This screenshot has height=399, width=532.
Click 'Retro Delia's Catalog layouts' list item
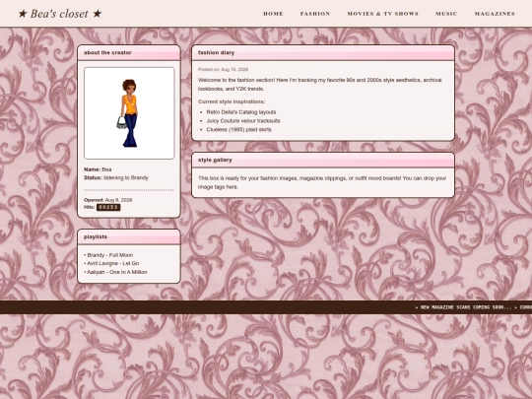(x=241, y=112)
